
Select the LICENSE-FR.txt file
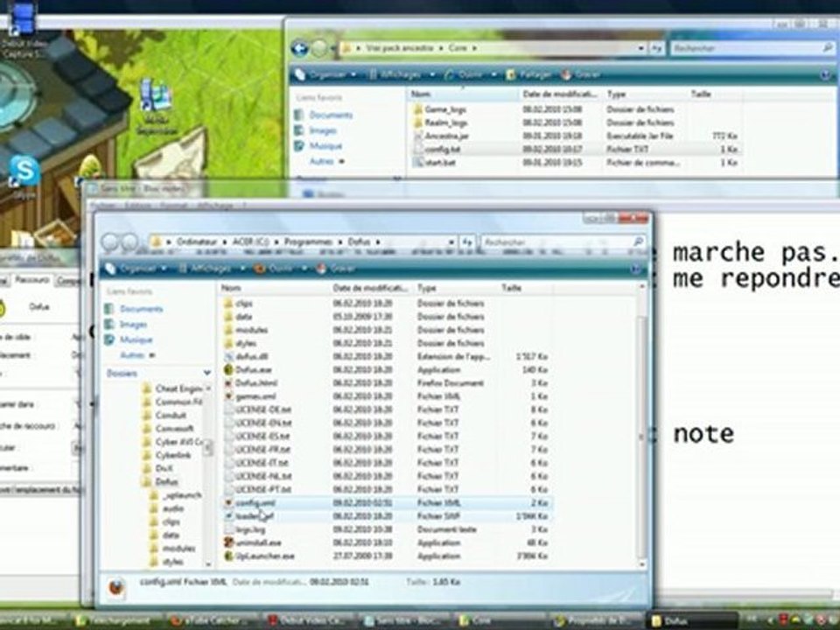pyautogui.click(x=263, y=450)
